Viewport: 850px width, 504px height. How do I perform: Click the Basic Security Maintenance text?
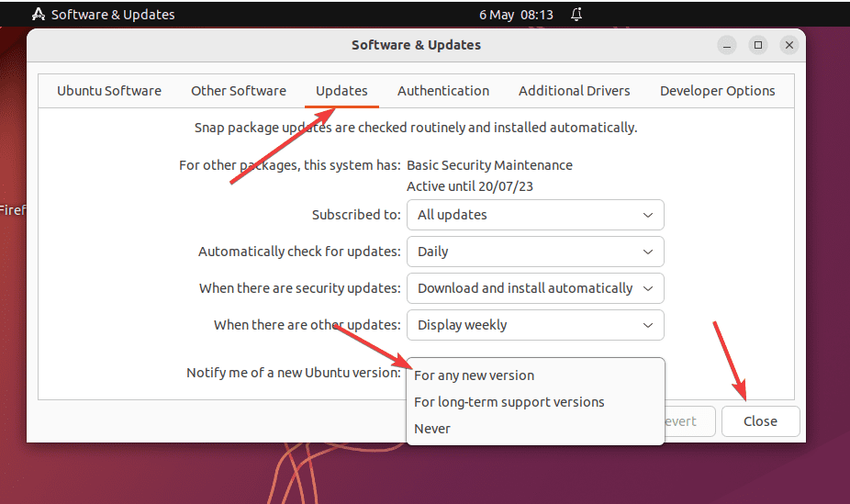489,165
